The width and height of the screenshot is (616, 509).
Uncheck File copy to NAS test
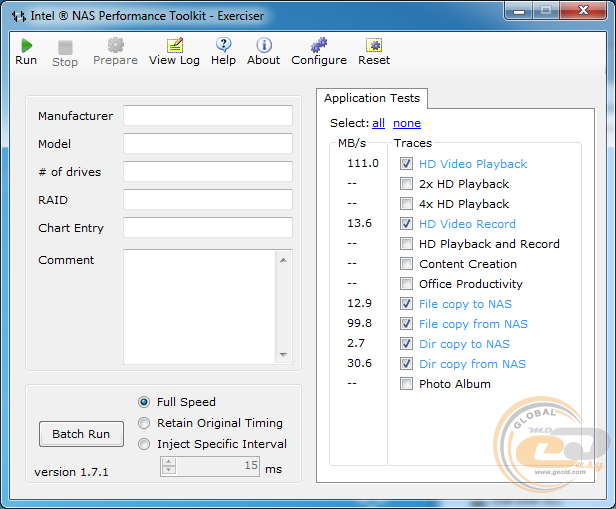click(406, 304)
